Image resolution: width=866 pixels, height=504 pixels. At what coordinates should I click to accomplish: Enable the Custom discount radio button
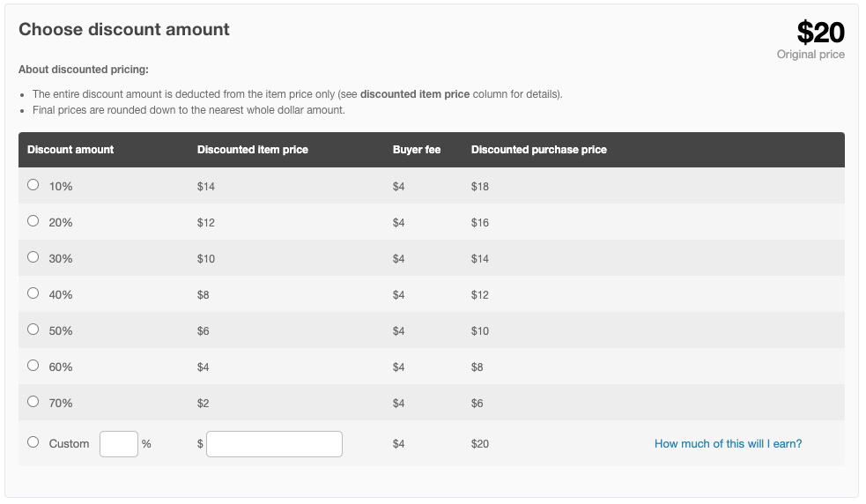point(33,442)
